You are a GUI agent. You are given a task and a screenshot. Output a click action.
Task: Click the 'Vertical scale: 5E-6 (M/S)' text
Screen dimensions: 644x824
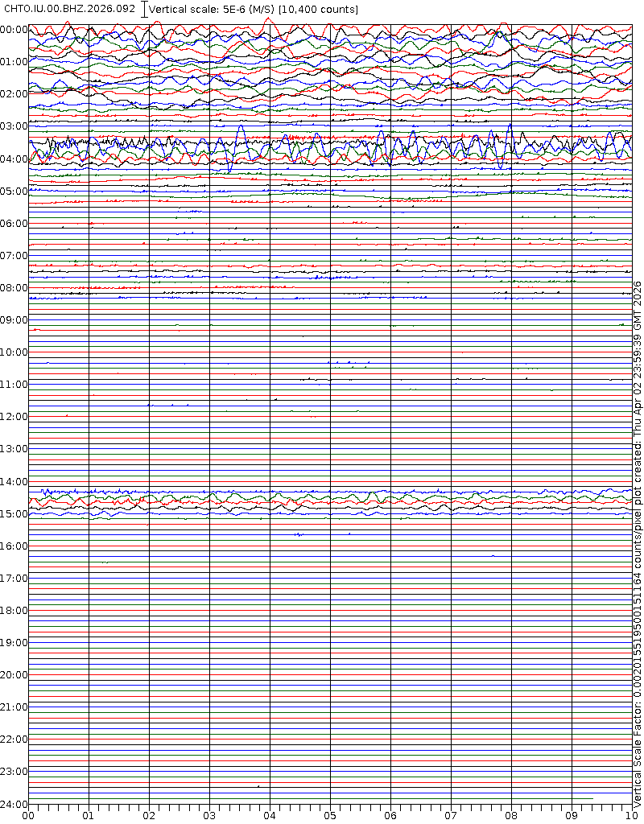click(213, 9)
